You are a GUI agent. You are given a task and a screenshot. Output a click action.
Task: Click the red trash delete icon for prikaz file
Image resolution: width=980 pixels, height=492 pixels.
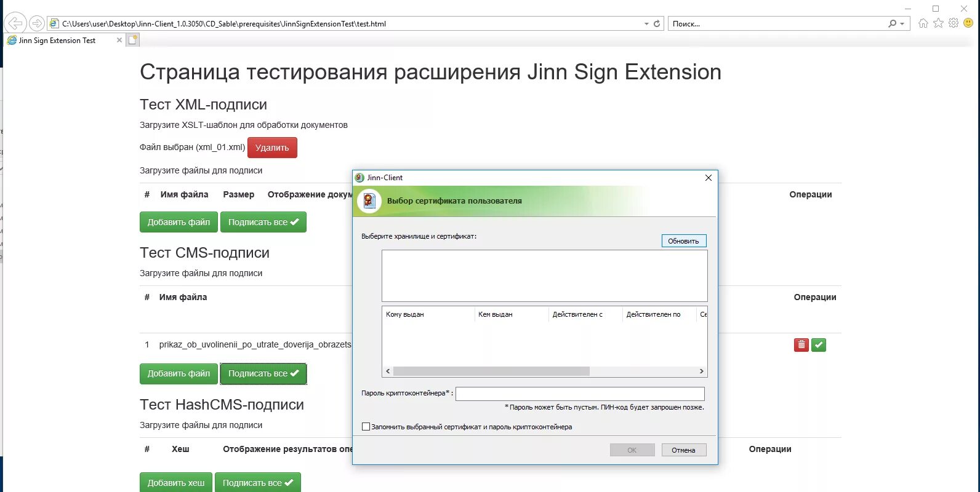pos(801,344)
